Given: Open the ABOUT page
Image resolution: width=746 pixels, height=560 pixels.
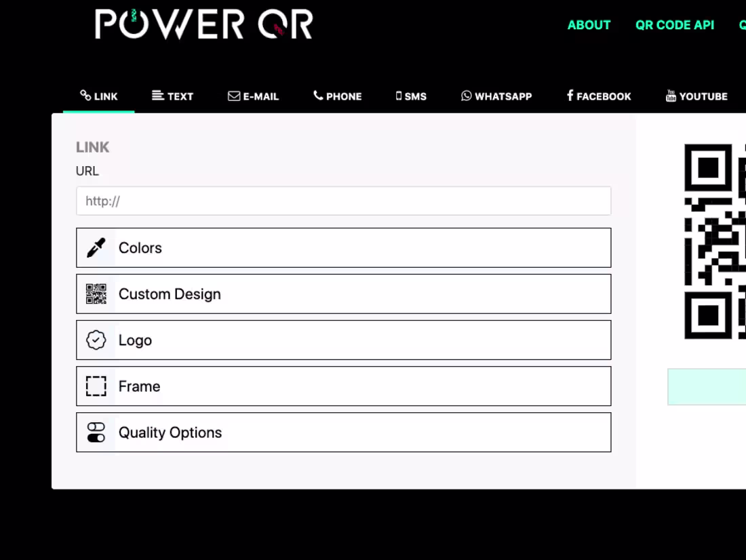Looking at the screenshot, I should (589, 25).
